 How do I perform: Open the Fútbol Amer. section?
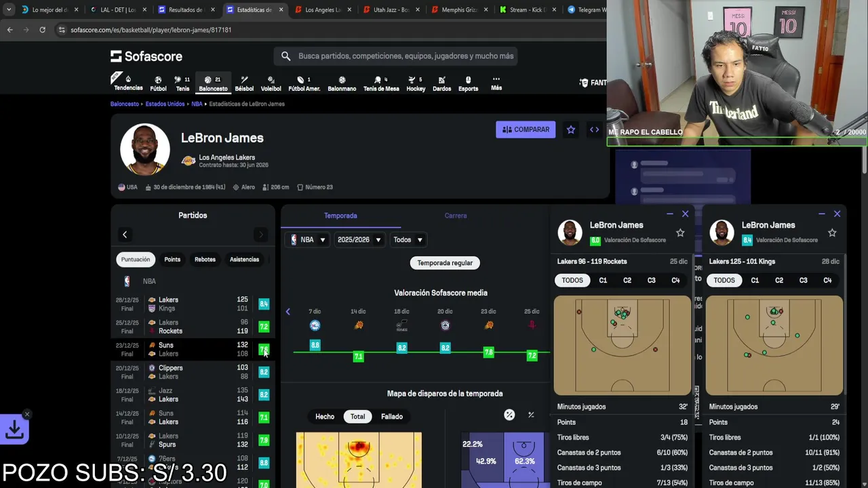[304, 83]
